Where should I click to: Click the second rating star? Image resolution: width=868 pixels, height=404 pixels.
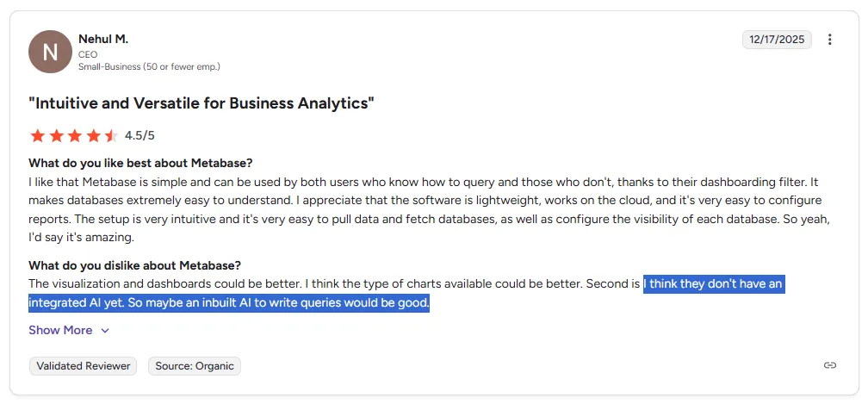click(x=55, y=135)
